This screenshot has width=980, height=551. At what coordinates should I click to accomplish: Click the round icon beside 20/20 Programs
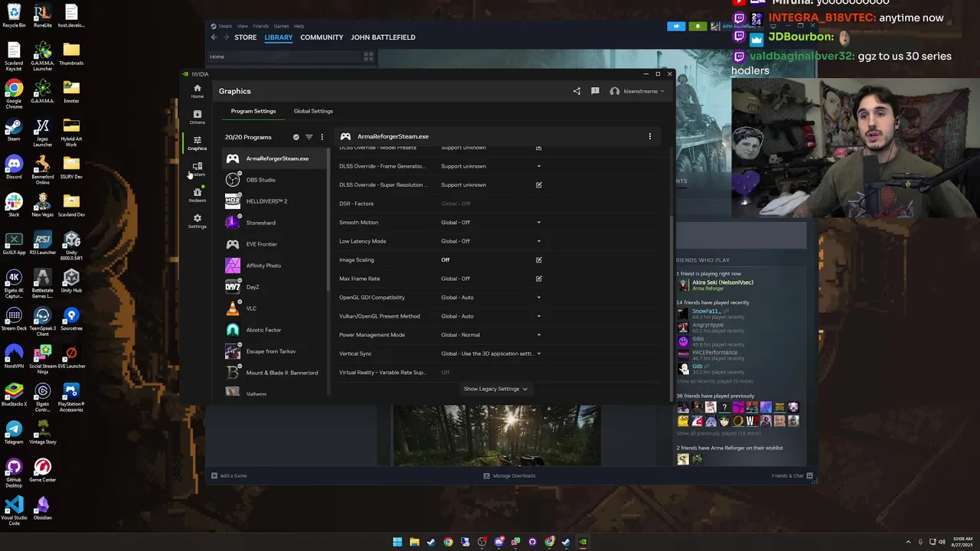(296, 137)
